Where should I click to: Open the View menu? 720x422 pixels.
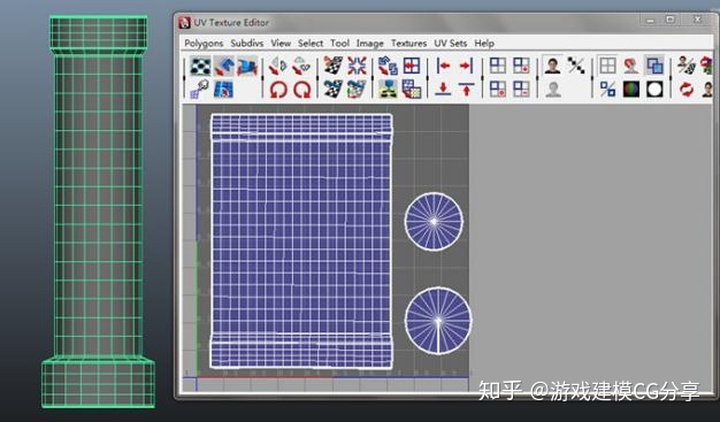click(281, 43)
